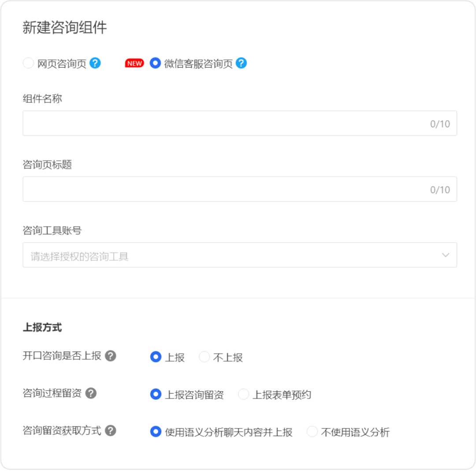Click the red NEW badge

[x=134, y=63]
